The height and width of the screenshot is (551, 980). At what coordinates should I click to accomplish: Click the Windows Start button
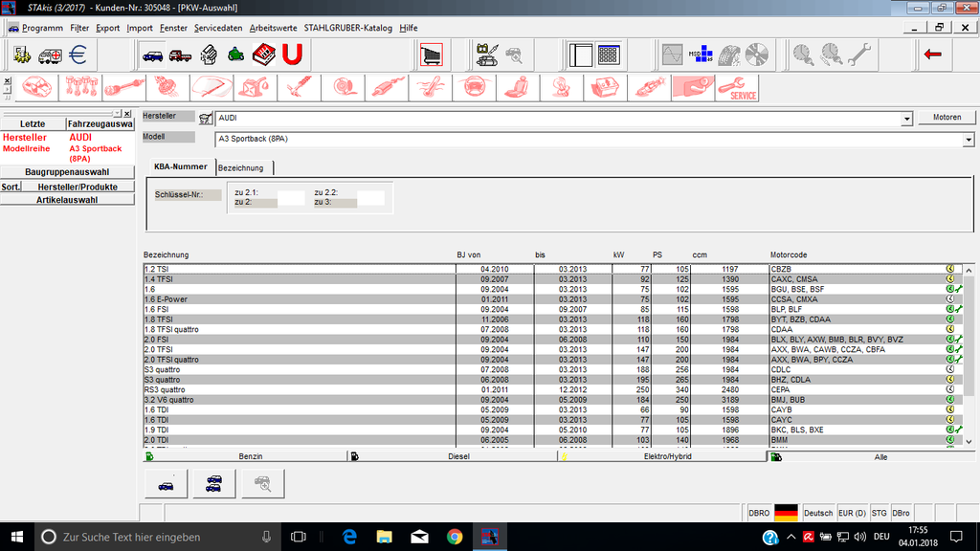click(17, 537)
